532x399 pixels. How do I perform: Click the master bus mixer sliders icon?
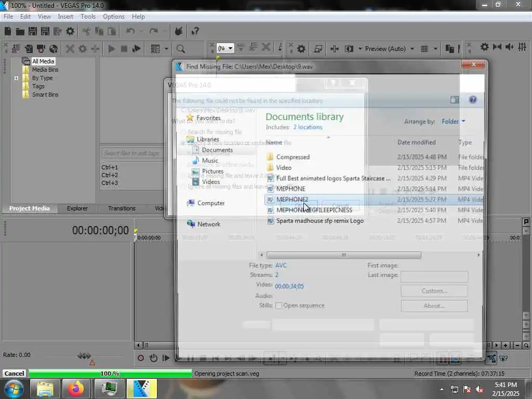[x=522, y=47]
